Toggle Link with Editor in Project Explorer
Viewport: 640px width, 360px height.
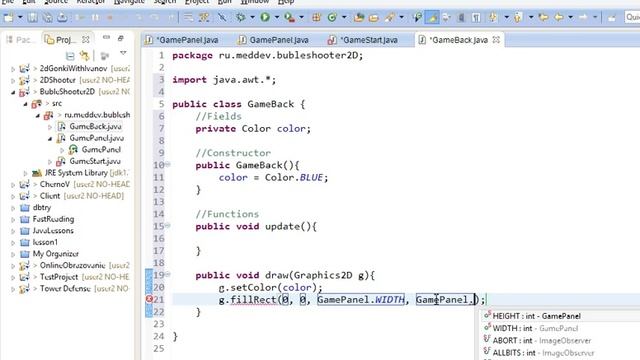(x=84, y=55)
